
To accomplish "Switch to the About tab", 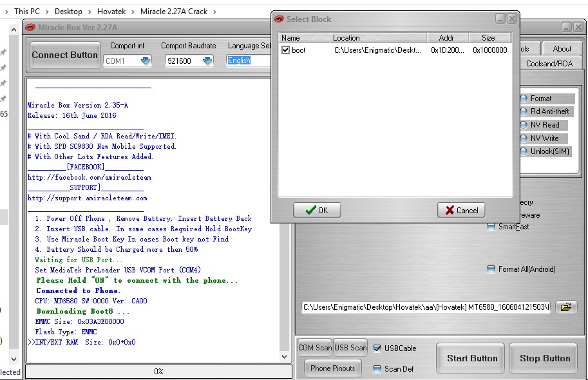I will [562, 48].
